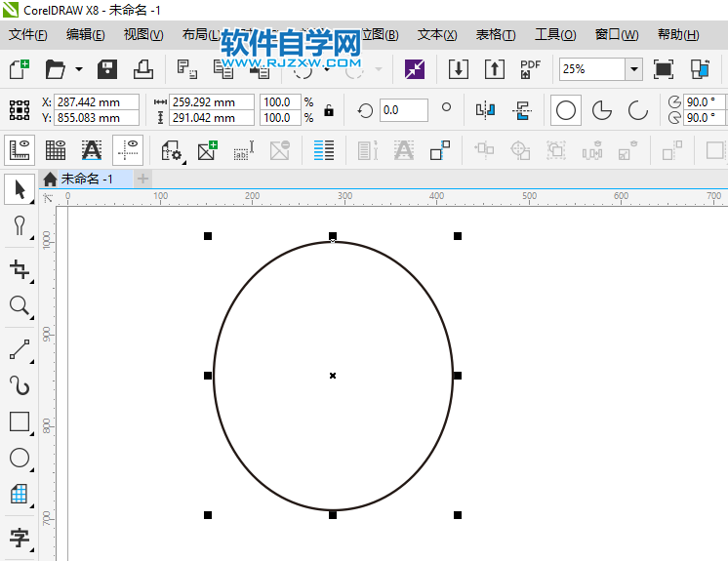This screenshot has width=728, height=561.
Task: Click the Save floppy disk icon
Action: [107, 69]
